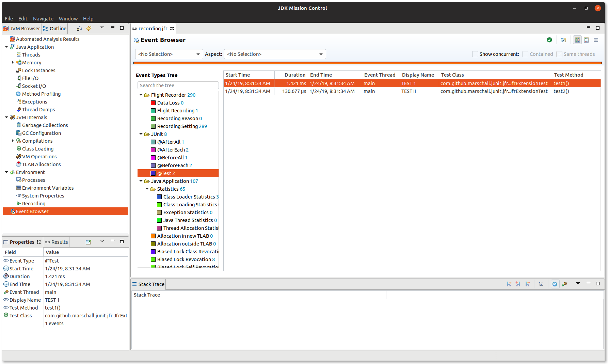Switch to the JVM Browser tab
The width and height of the screenshot is (608, 364).
click(22, 28)
